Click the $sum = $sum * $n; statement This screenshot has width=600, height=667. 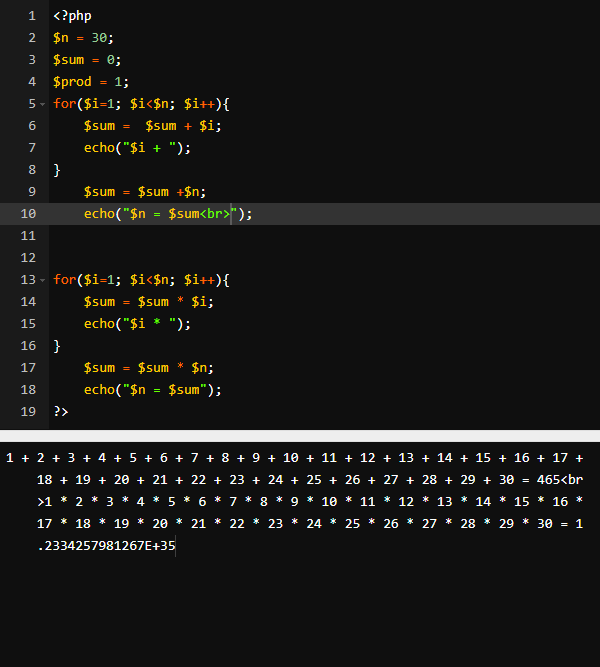(149, 368)
